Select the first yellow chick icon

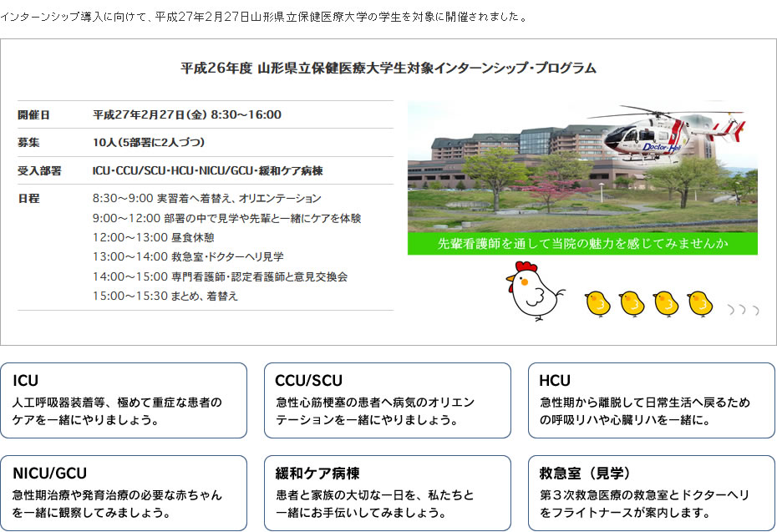(598, 301)
